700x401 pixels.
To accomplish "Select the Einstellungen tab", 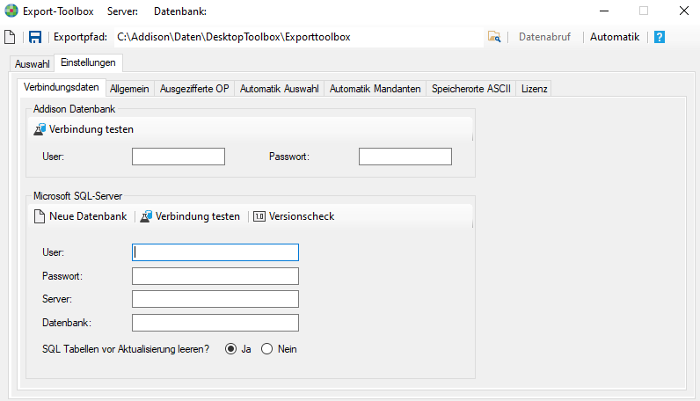I will (88, 63).
